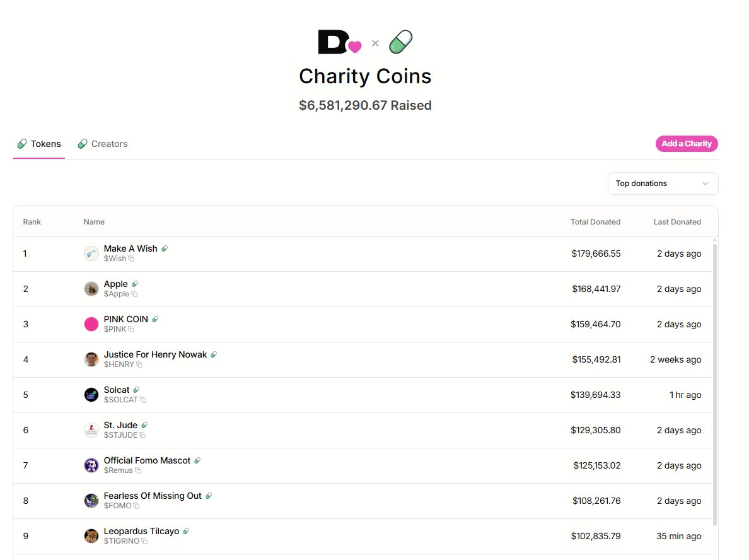Click the $6,581,290.67 Raised total

366,105
